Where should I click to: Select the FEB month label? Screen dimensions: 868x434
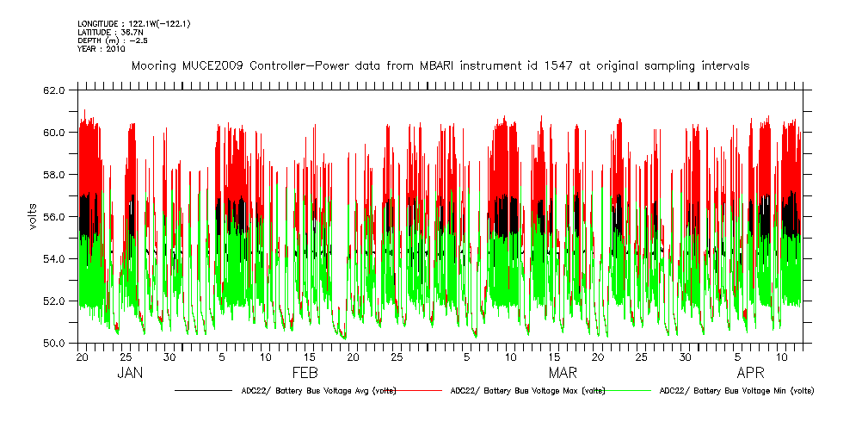click(305, 373)
